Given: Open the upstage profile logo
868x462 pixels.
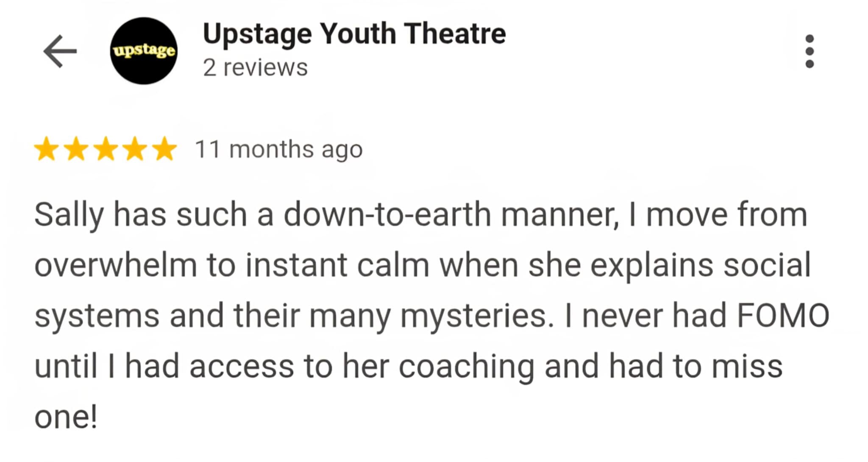Looking at the screenshot, I should pos(144,51).
